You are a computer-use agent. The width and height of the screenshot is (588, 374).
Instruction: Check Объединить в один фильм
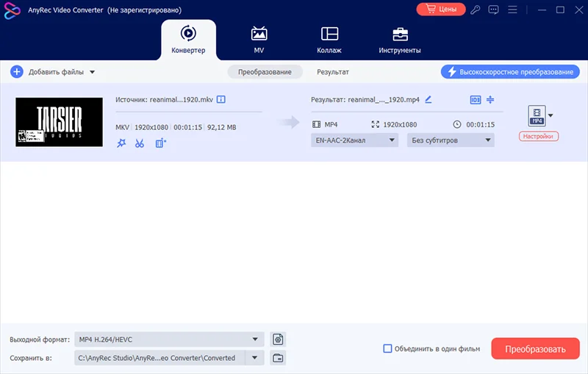point(387,348)
